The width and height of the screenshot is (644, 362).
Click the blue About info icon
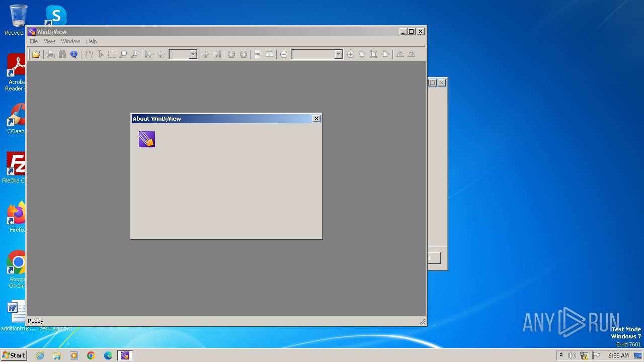click(x=74, y=54)
